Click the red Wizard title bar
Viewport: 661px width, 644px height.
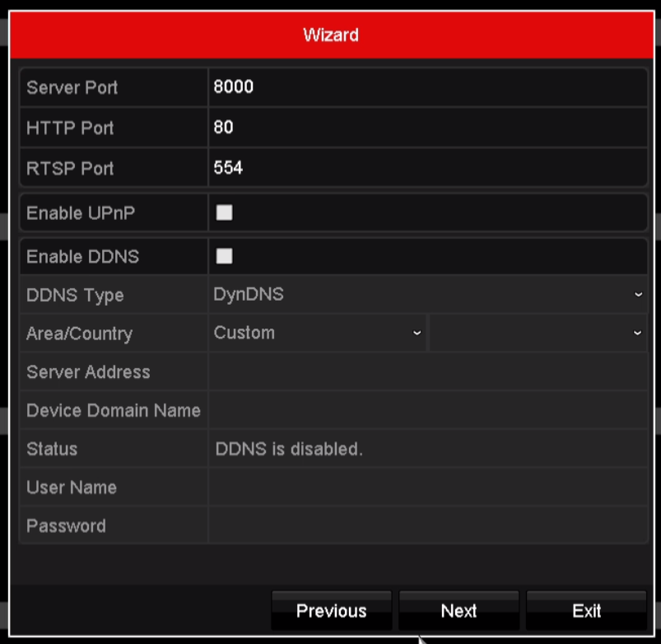tap(330, 35)
